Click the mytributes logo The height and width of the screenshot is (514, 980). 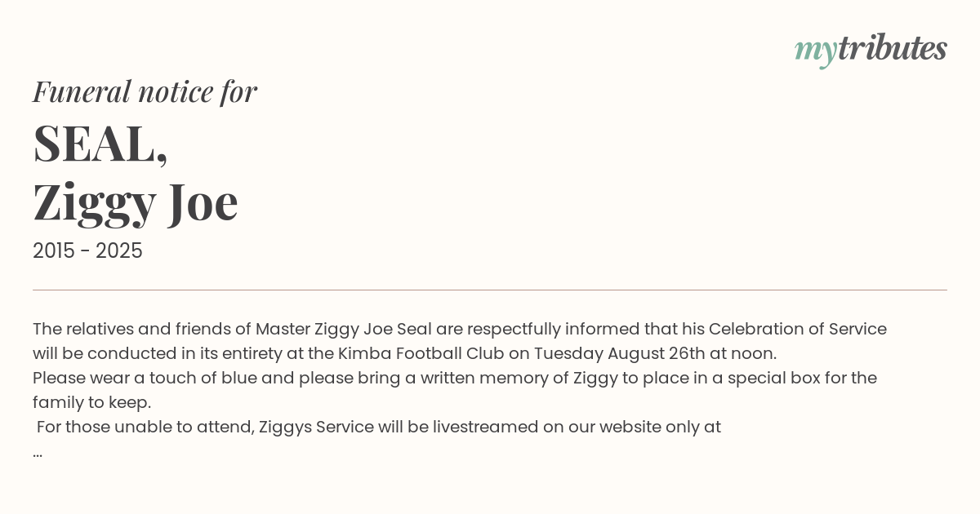point(871,50)
